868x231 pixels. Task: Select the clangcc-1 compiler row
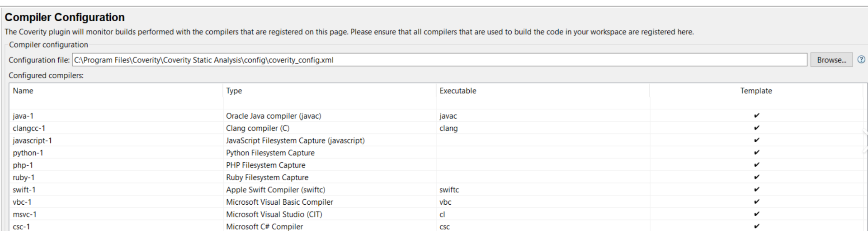tap(436, 128)
